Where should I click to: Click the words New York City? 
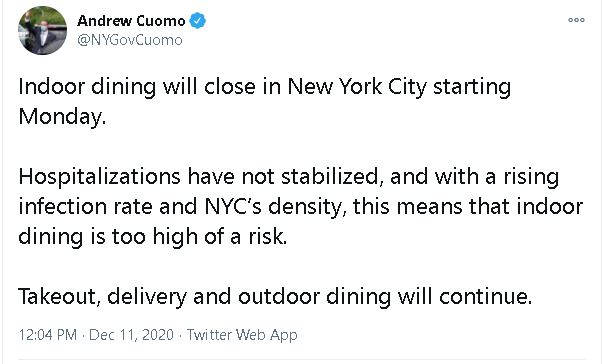tap(357, 87)
